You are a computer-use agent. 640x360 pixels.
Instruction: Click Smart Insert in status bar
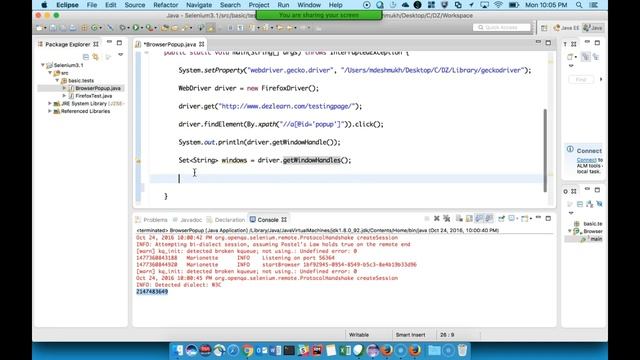click(x=410, y=335)
